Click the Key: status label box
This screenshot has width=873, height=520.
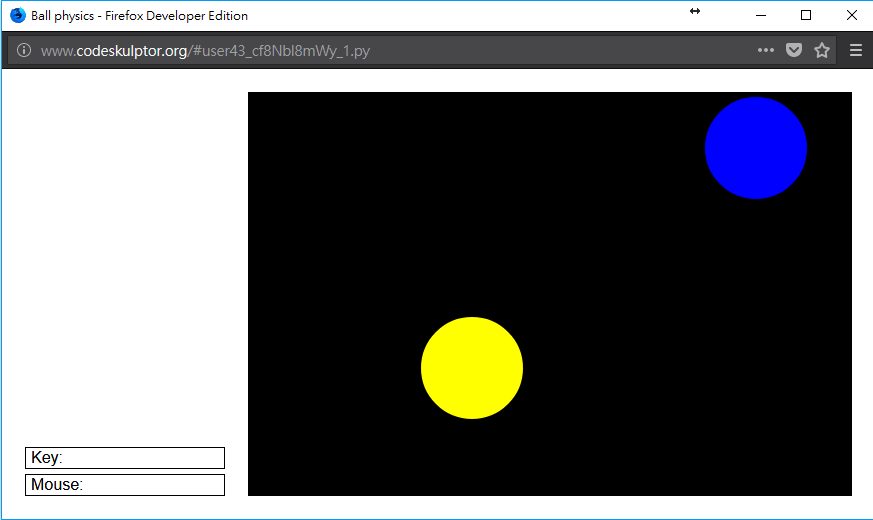click(x=125, y=458)
